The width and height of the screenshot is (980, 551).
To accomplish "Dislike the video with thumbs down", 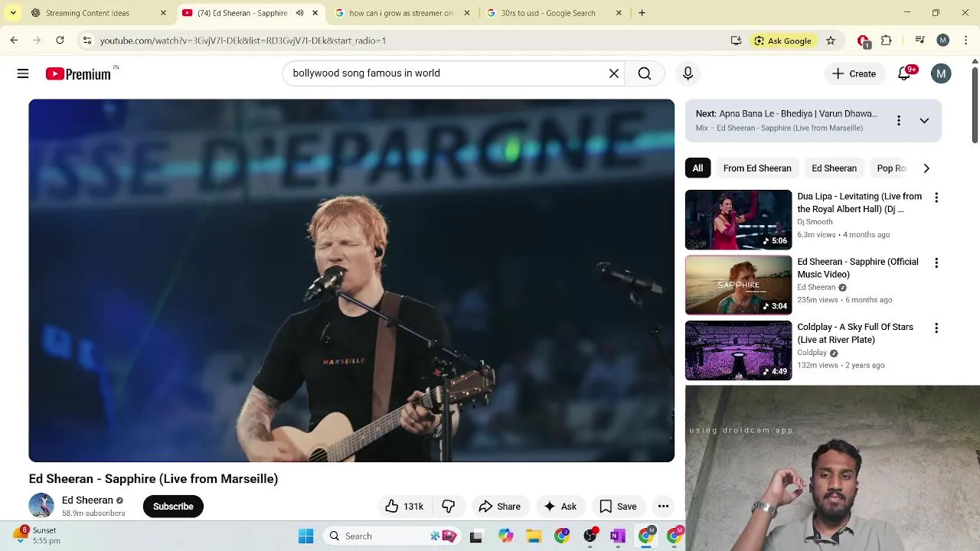I will click(x=449, y=506).
